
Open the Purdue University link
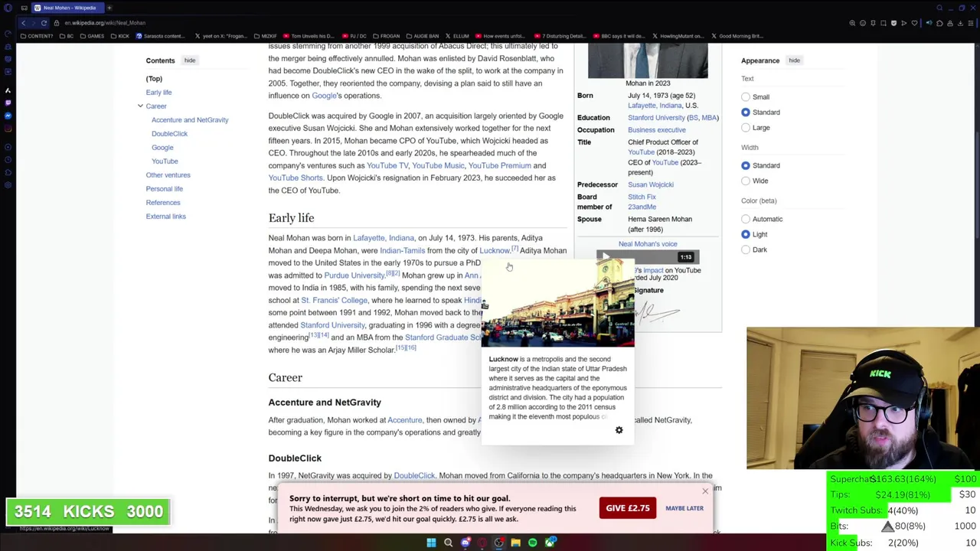354,275
